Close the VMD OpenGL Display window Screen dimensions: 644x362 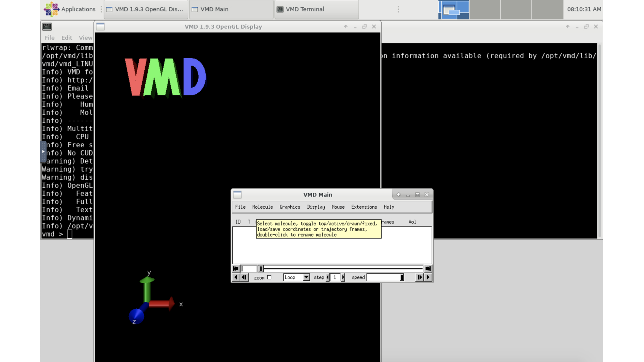(x=374, y=27)
